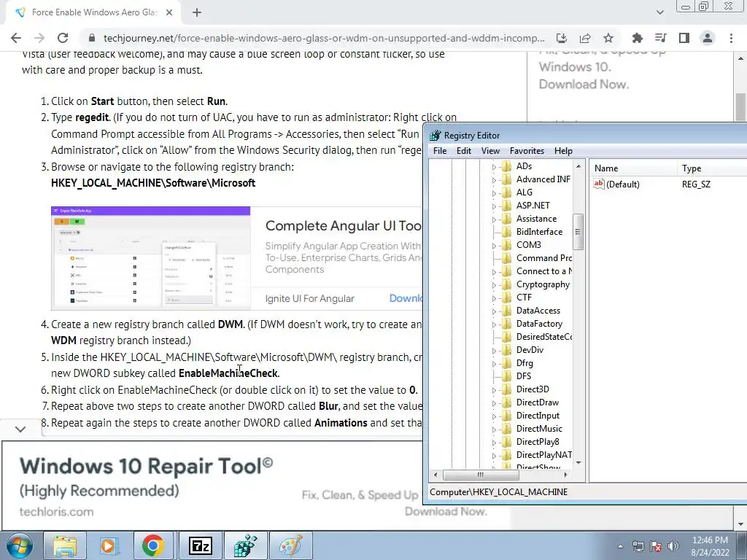
Task: Open Action Center flag icon
Action: tap(656, 546)
